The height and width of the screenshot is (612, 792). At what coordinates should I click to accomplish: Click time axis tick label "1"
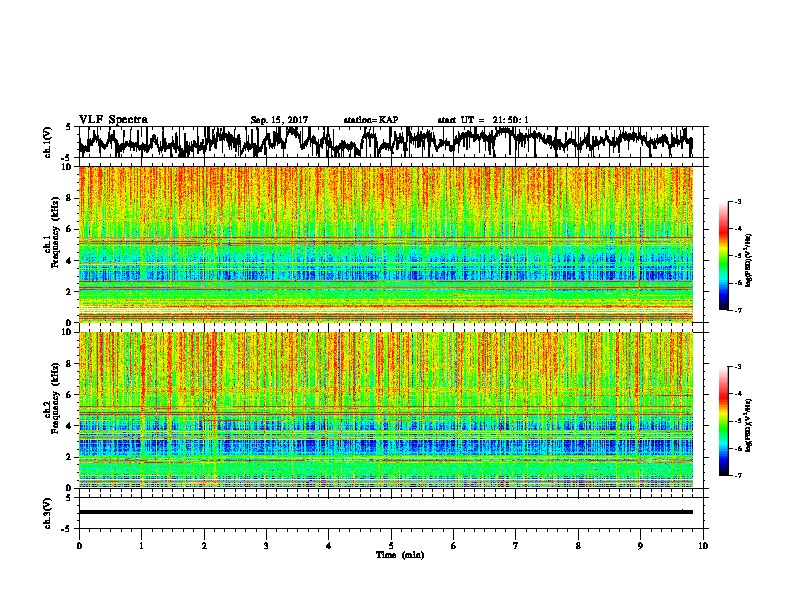point(141,546)
